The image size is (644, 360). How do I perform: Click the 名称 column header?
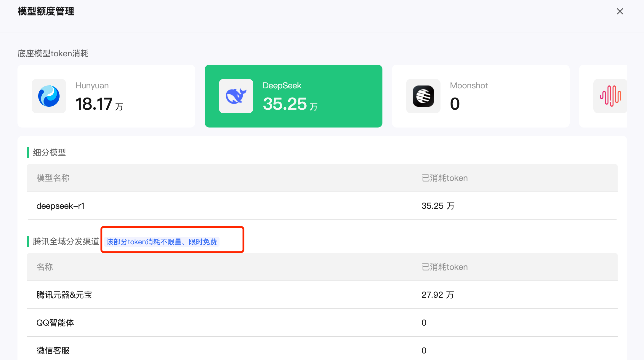click(x=45, y=267)
